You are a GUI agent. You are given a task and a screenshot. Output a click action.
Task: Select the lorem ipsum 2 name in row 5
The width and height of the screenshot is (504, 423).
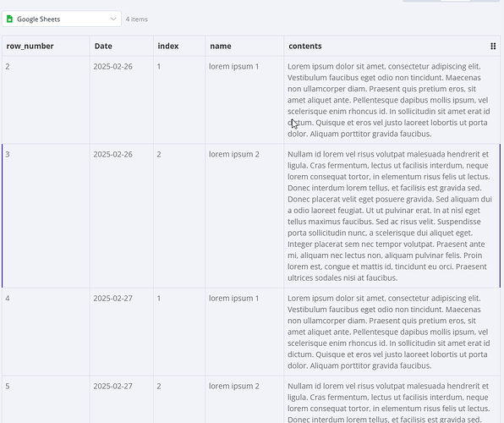click(x=234, y=387)
